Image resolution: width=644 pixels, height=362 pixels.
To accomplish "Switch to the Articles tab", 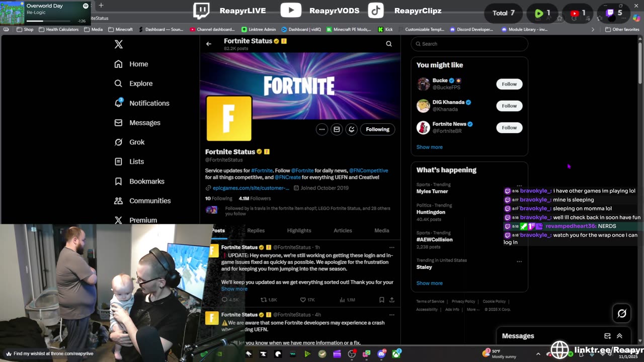I will (343, 230).
